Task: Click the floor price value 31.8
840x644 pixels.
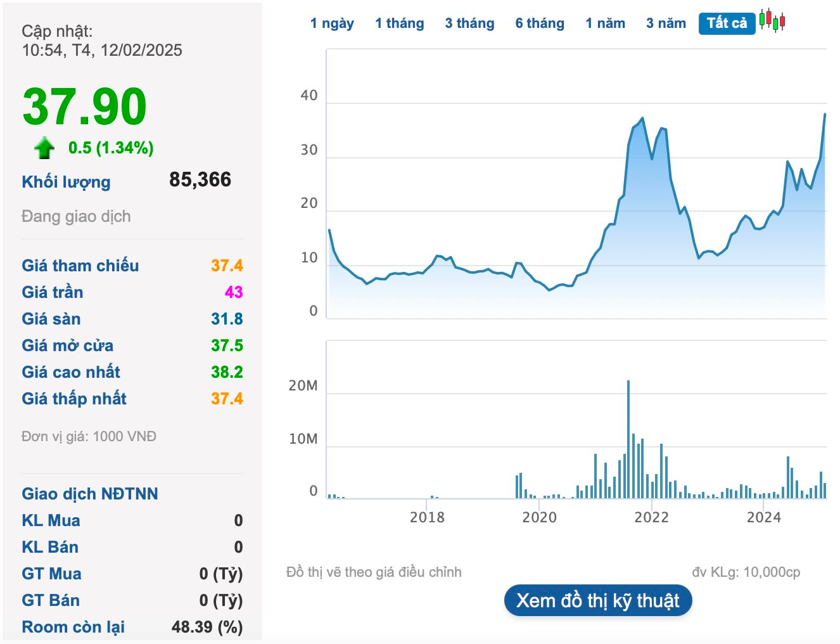Action: click(227, 319)
